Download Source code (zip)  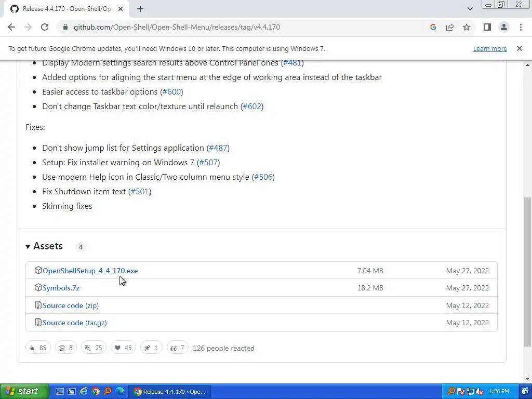coord(71,305)
